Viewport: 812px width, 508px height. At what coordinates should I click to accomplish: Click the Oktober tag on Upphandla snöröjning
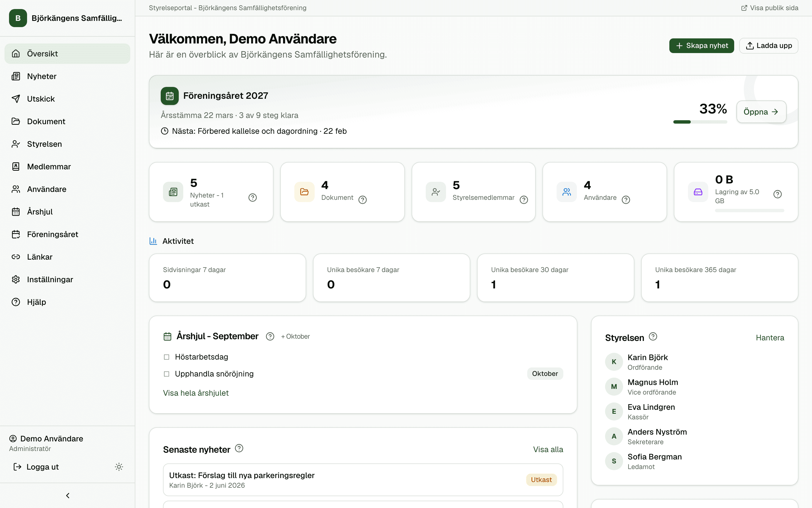click(x=545, y=374)
